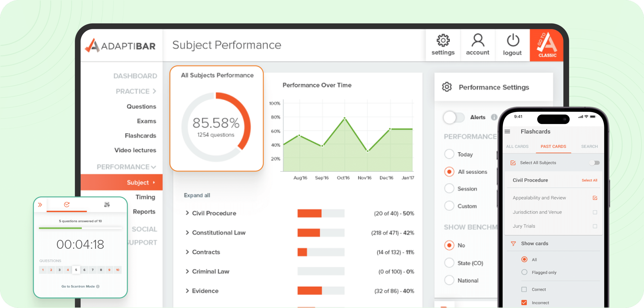Jump to question 7 in timer

(93, 270)
